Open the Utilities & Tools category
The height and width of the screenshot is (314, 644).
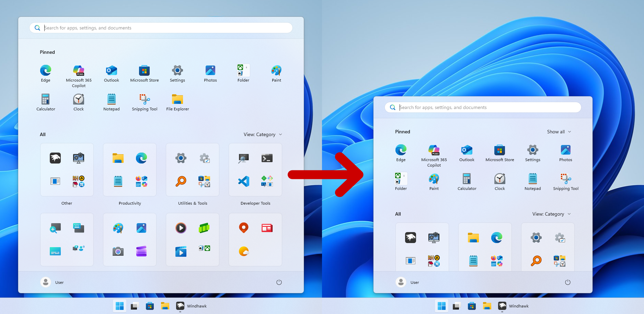(x=192, y=170)
